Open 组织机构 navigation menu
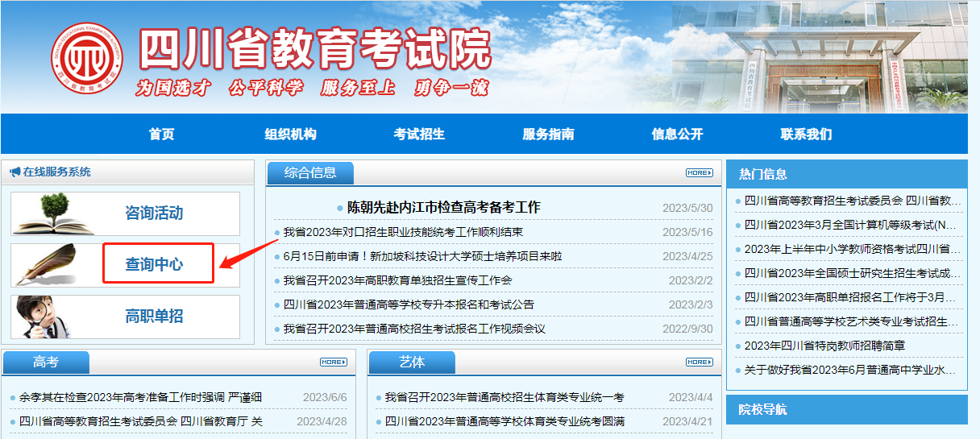The width and height of the screenshot is (980, 439). click(x=290, y=134)
